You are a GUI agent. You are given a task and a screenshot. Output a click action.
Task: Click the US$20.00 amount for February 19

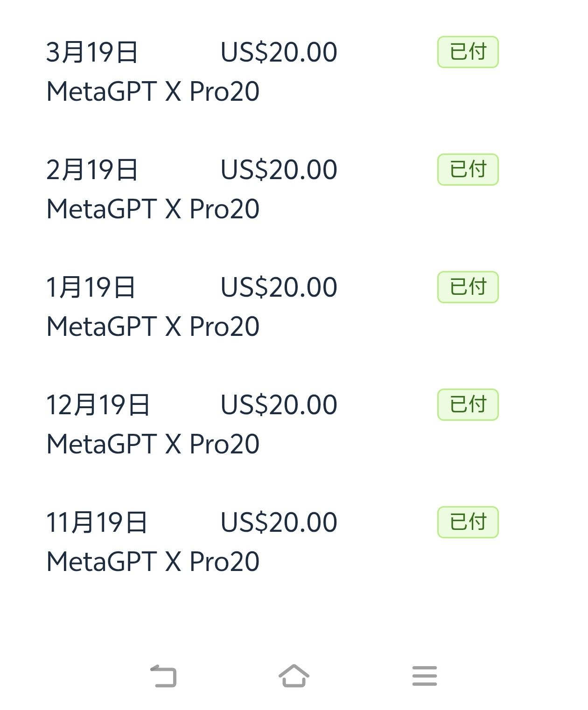coord(279,169)
